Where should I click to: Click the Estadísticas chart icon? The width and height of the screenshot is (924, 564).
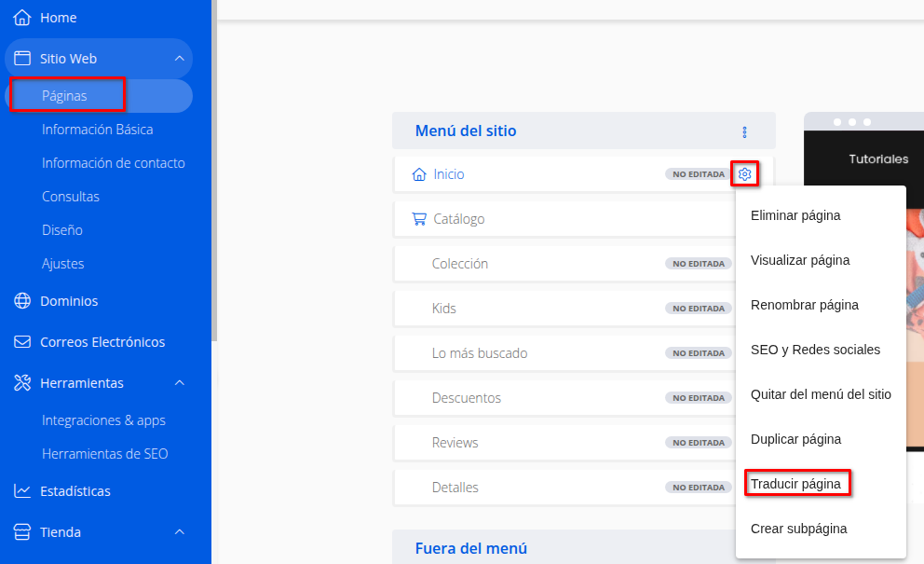(x=22, y=491)
